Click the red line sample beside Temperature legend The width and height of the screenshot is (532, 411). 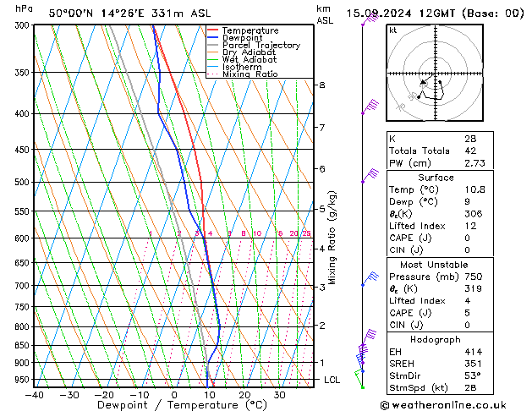(x=212, y=30)
